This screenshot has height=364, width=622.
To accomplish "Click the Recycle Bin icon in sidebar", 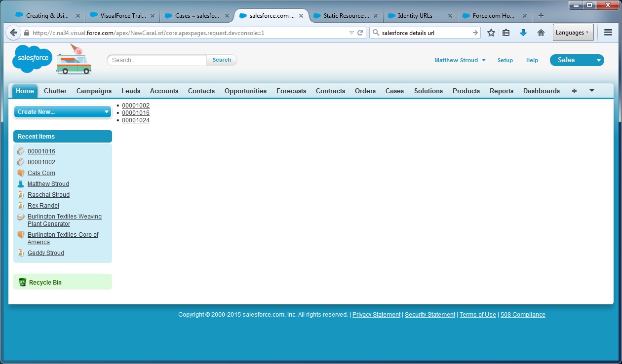I will click(22, 282).
